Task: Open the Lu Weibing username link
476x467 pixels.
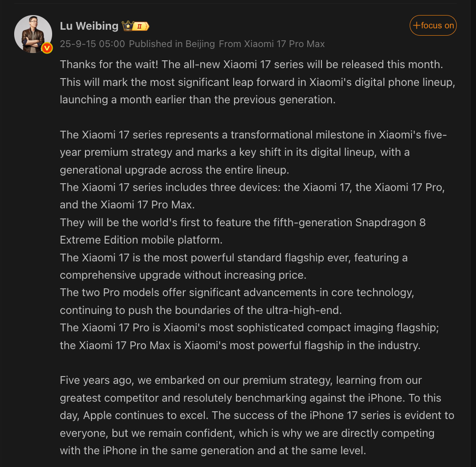Action: [x=89, y=26]
